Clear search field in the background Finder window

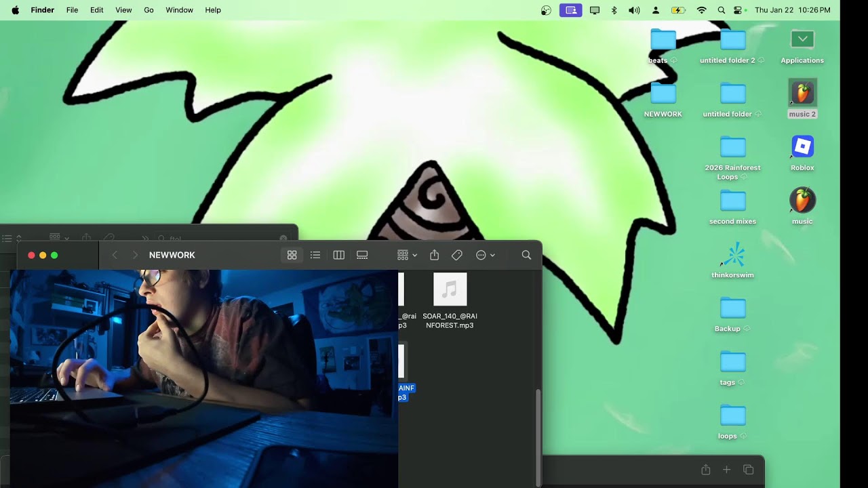click(x=283, y=239)
